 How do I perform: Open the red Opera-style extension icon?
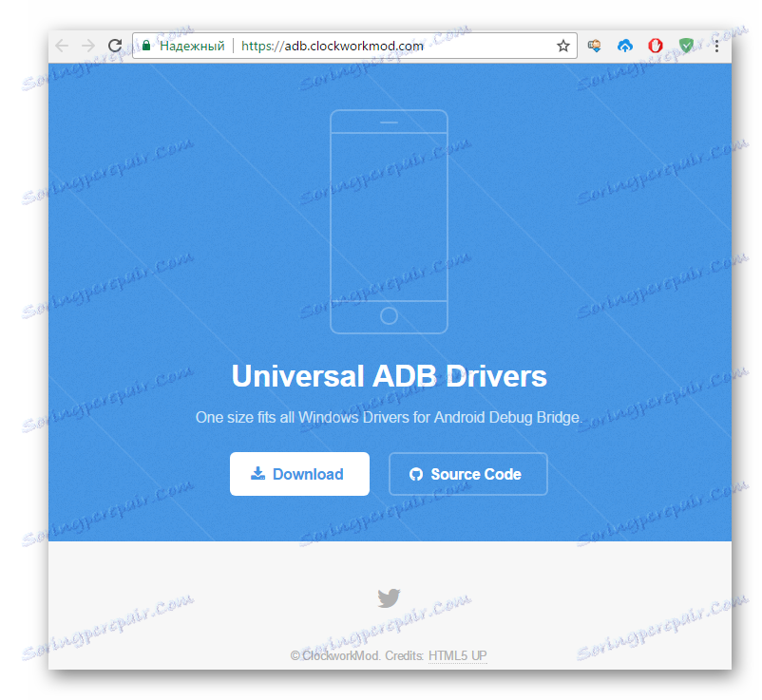pos(655,46)
